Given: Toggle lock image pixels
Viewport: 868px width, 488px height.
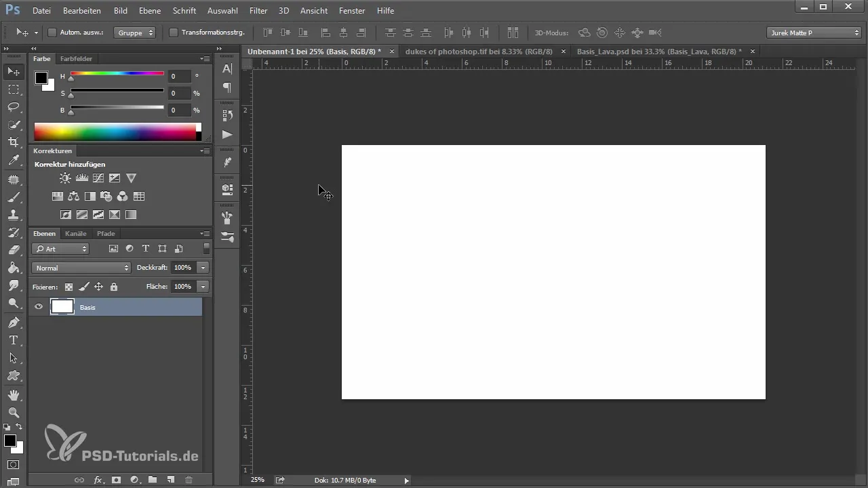Looking at the screenshot, I should (x=83, y=287).
